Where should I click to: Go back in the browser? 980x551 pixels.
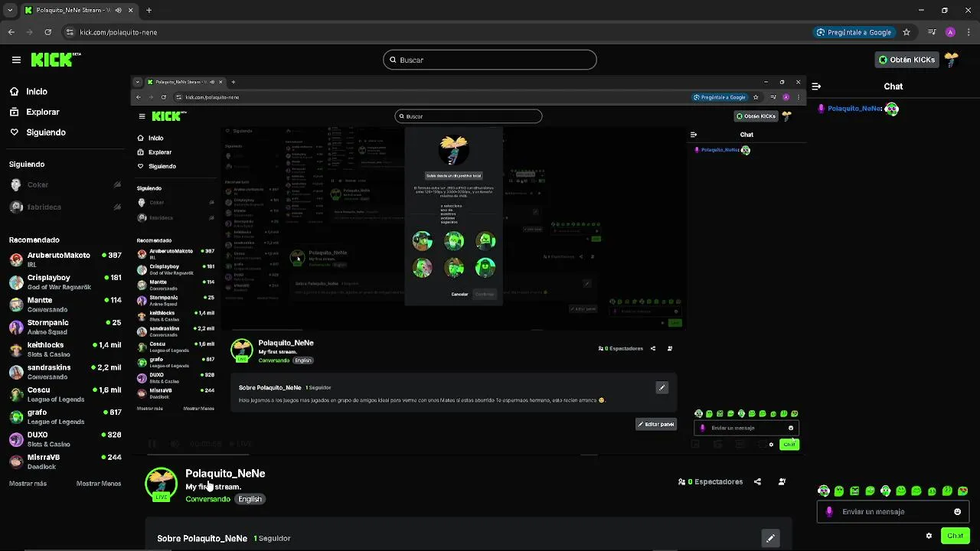(11, 32)
